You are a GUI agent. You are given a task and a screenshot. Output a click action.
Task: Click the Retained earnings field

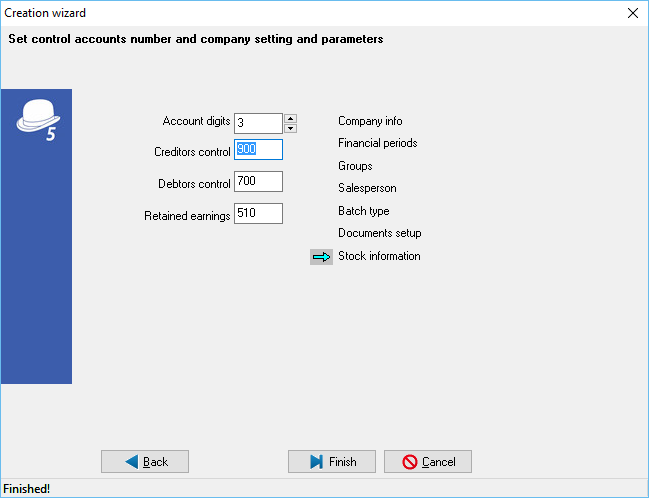(x=258, y=214)
